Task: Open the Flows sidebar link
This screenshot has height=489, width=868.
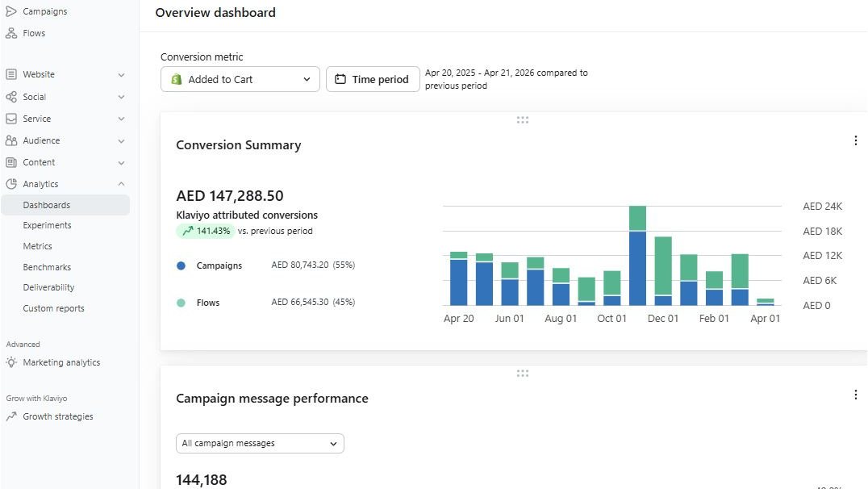Action: [34, 33]
